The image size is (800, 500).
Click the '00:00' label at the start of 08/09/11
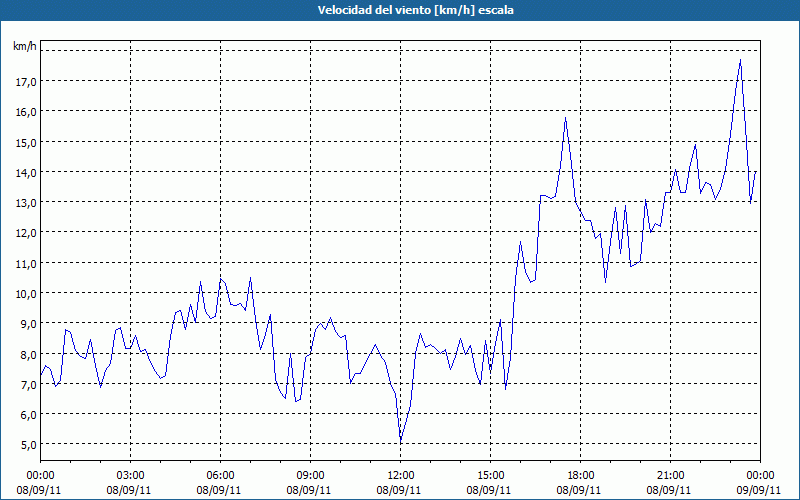coord(40,476)
